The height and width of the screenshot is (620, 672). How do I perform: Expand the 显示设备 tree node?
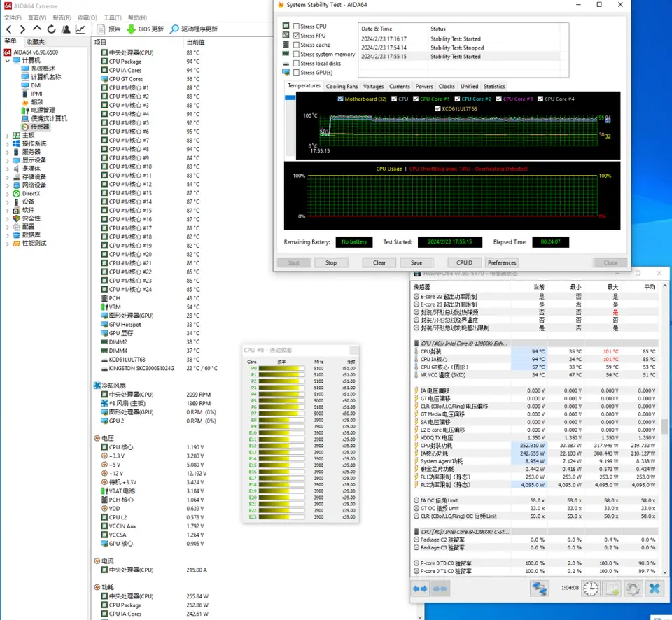[x=7, y=160]
